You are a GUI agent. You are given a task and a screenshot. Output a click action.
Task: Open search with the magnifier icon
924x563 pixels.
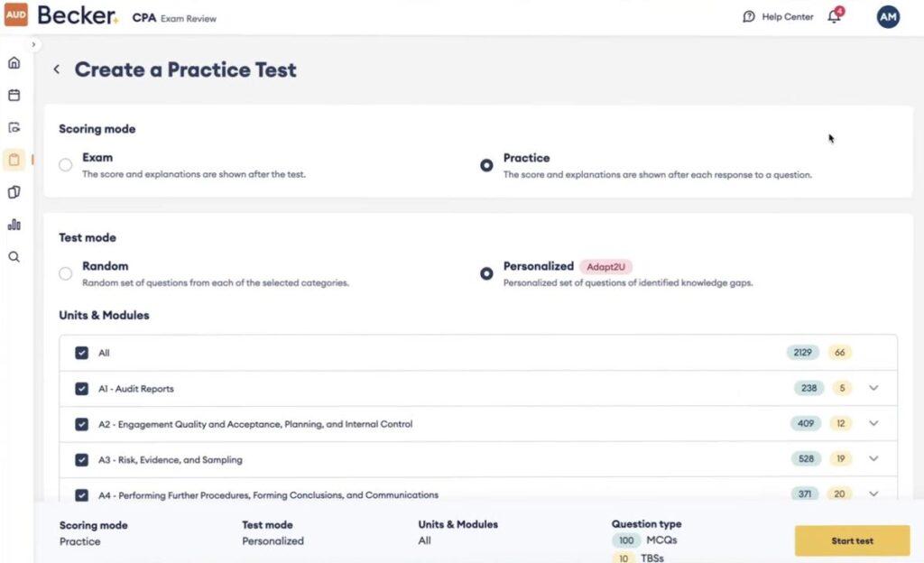pyautogui.click(x=14, y=257)
